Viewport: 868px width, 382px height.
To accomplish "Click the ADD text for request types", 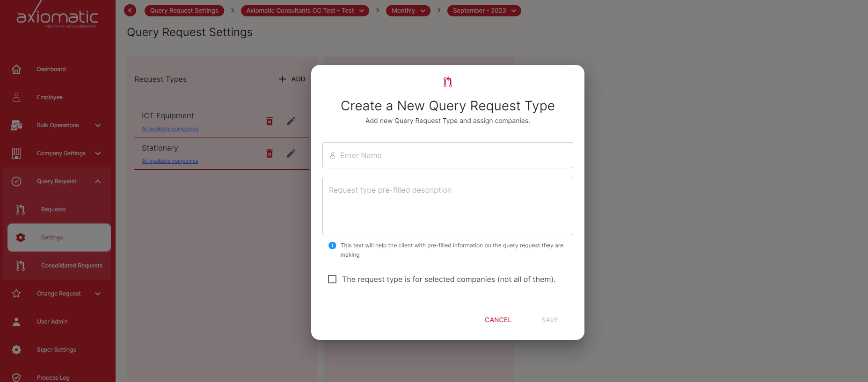I will (x=298, y=79).
